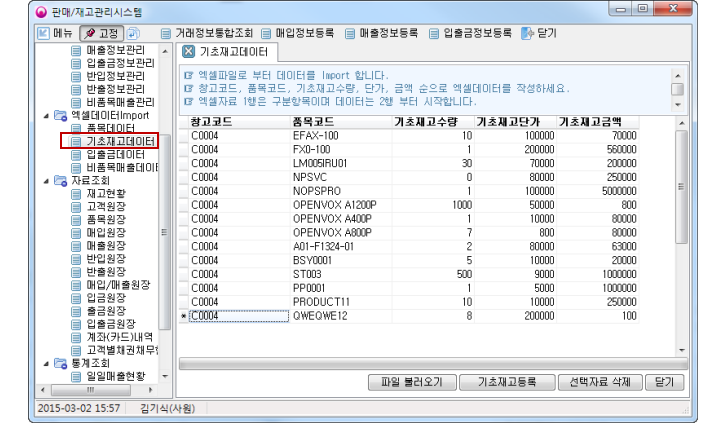
Task: Open 품목원장 in the tree
Action: point(106,219)
